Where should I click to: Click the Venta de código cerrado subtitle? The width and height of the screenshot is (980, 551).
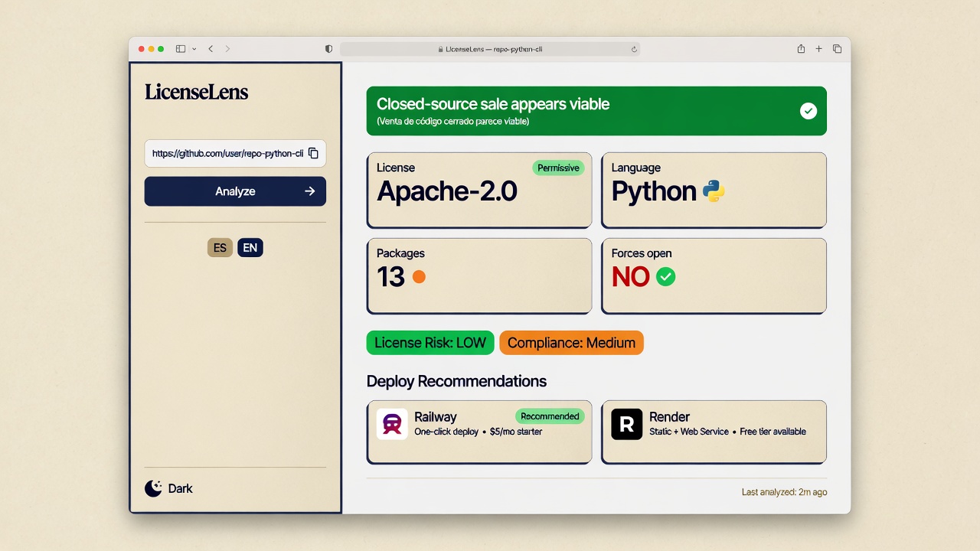point(452,122)
